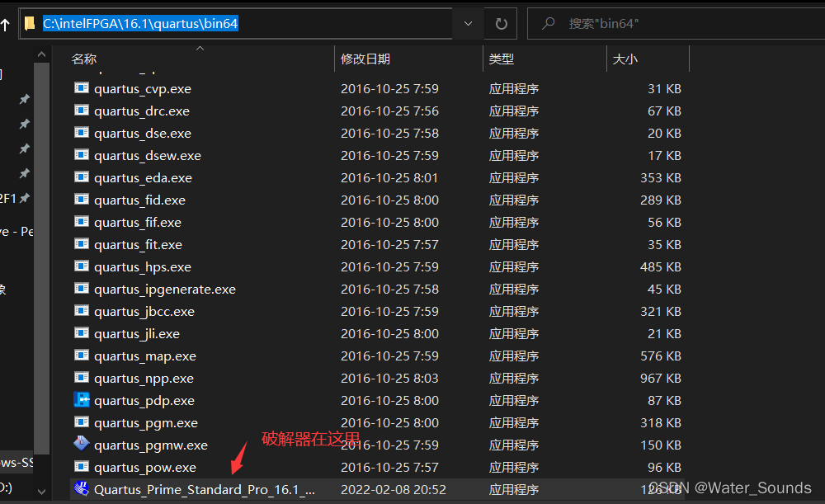The width and height of the screenshot is (825, 504).
Task: Click the quartus_npp.exe file icon
Action: [x=82, y=377]
